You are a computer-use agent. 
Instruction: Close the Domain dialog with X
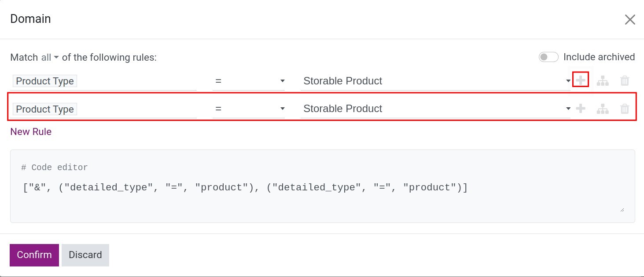coord(630,19)
